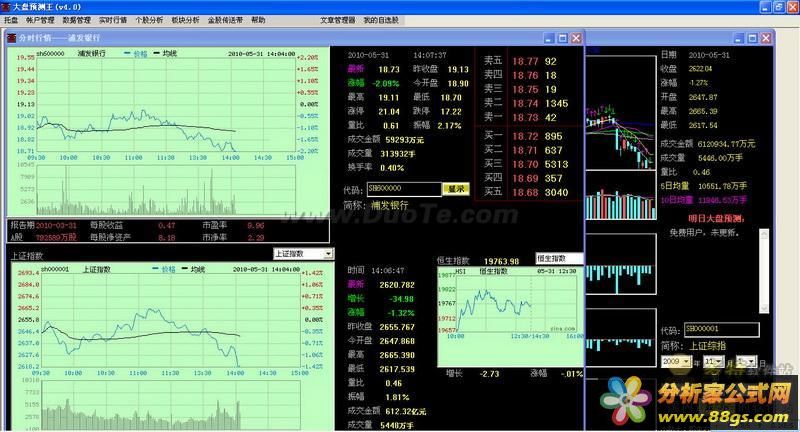Screen dimensions: 800x432
Task: Expand the 恒生指数 dropdown selector
Action: 559,259
